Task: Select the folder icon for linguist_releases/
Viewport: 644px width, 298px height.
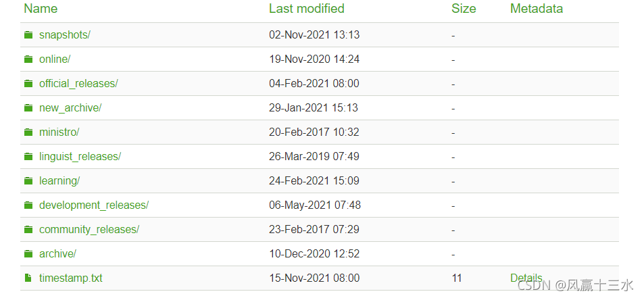Action: (x=28, y=156)
